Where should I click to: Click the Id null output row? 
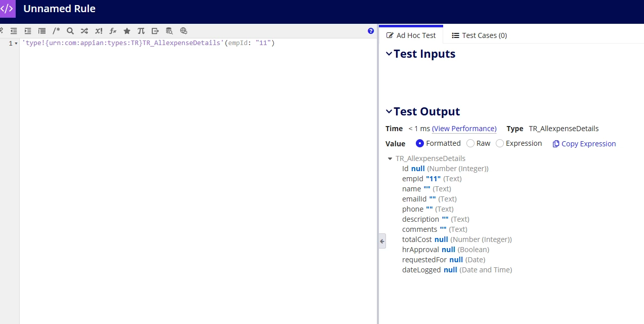(x=445, y=169)
